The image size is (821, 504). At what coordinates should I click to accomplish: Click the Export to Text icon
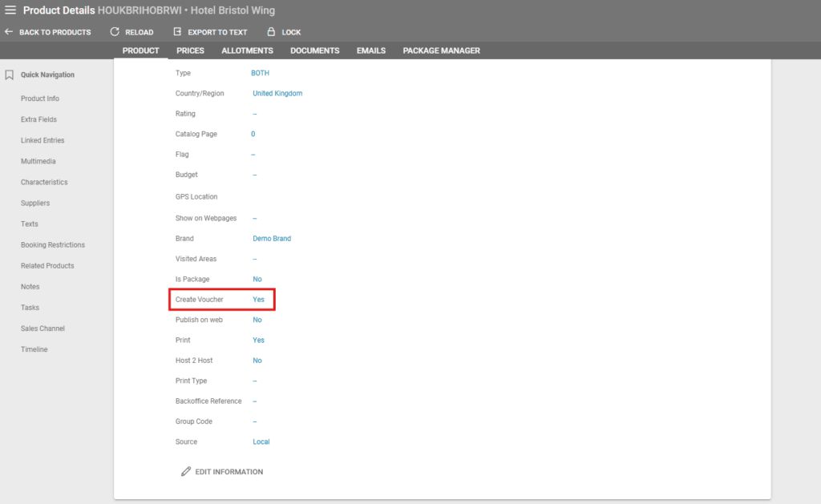(177, 32)
